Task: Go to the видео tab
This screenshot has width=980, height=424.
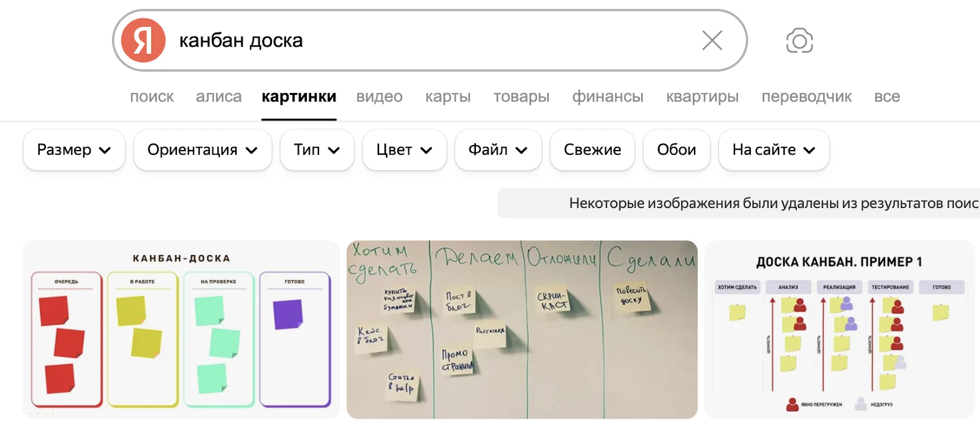Action: coord(379,97)
